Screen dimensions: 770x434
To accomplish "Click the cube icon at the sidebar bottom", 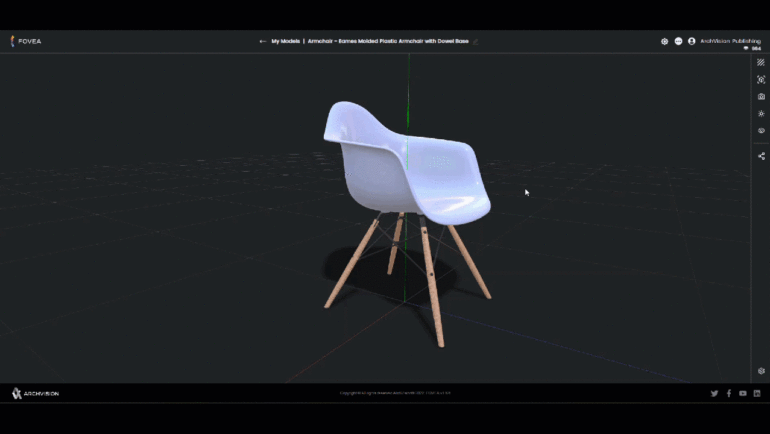I will (x=761, y=371).
